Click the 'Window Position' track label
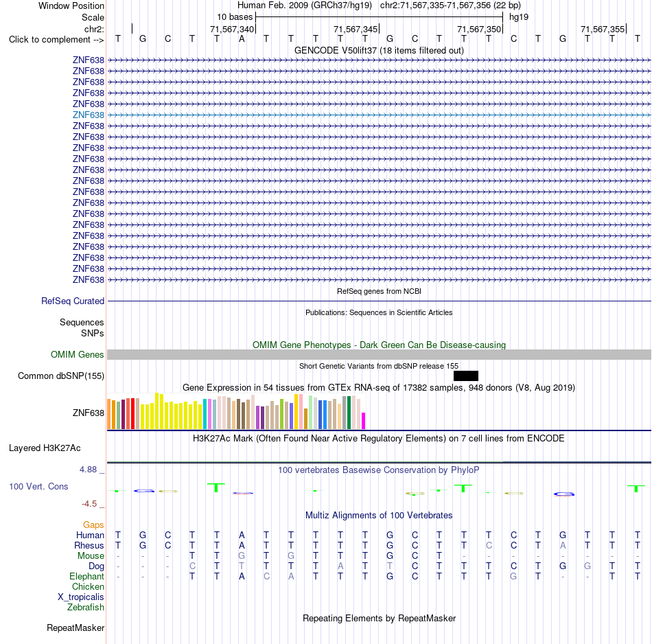Viewport: 652px width, 644px height. point(71,5)
